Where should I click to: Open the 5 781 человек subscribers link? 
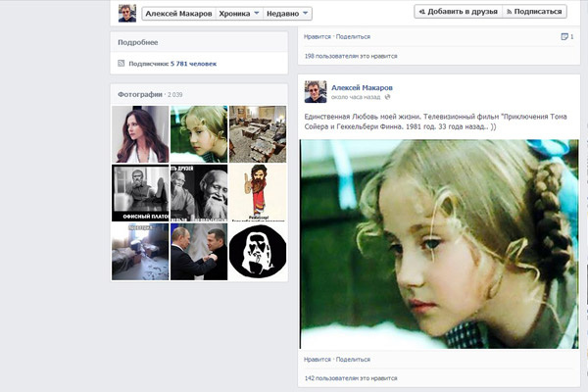193,64
